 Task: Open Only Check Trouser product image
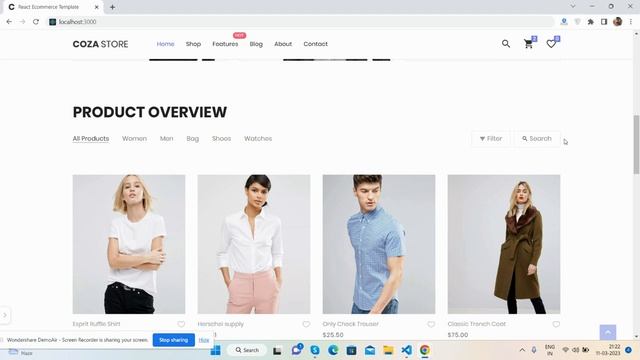pos(379,244)
